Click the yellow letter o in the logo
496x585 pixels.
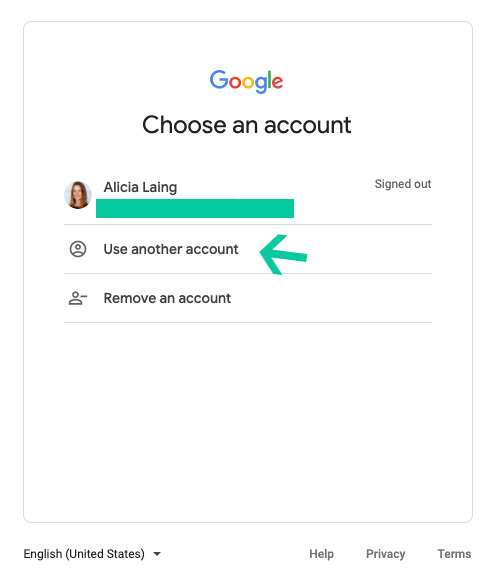pos(247,82)
